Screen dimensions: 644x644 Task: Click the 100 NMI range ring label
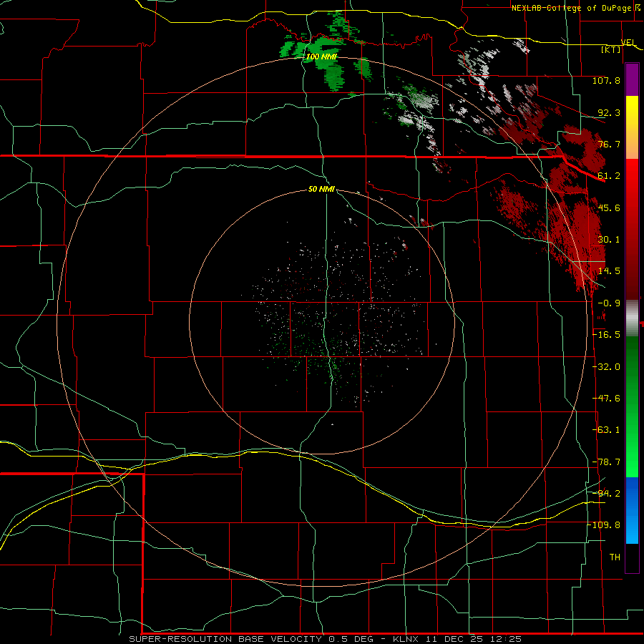(x=321, y=57)
